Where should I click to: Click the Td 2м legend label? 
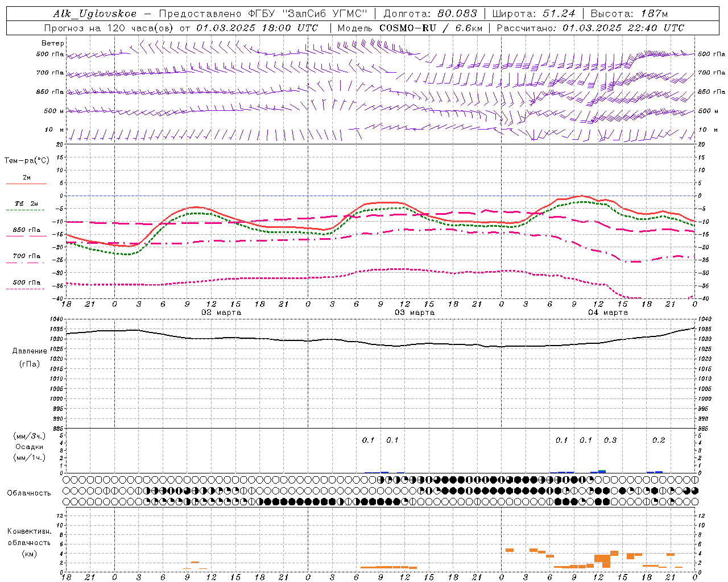(x=27, y=203)
